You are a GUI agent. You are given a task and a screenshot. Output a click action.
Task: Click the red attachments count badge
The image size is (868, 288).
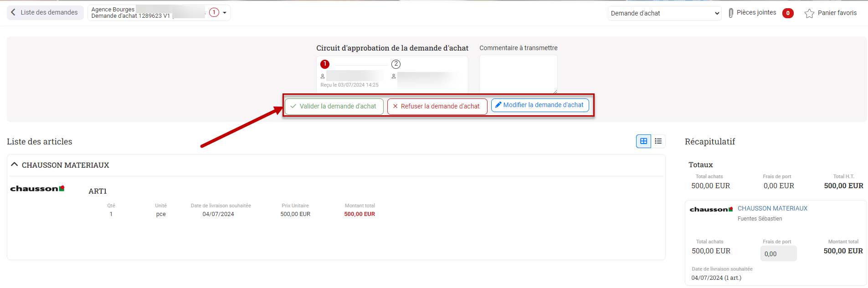click(788, 13)
